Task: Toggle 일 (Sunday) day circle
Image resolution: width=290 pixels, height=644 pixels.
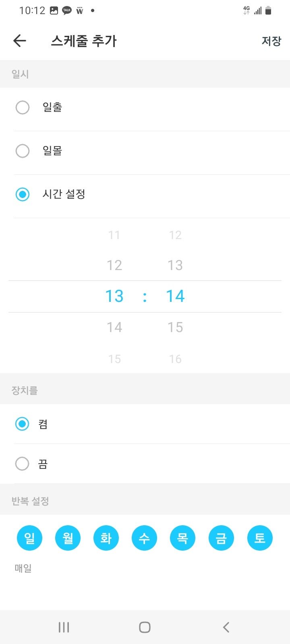Action: pyautogui.click(x=29, y=538)
